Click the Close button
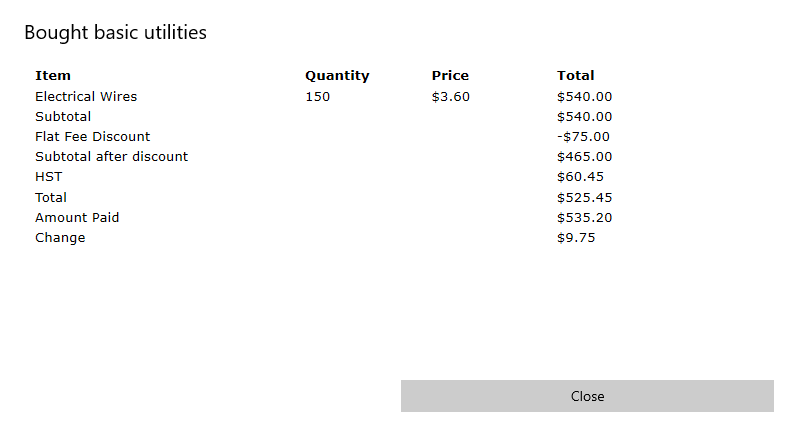The image size is (796, 436). pyautogui.click(x=587, y=396)
